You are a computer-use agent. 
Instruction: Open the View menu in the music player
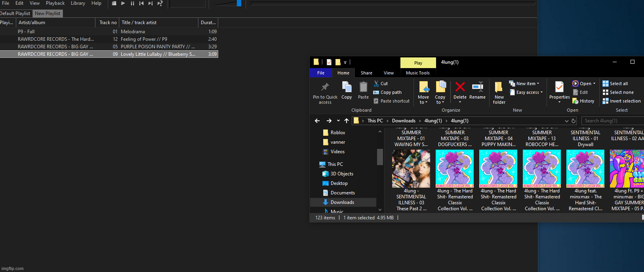pyautogui.click(x=35, y=3)
